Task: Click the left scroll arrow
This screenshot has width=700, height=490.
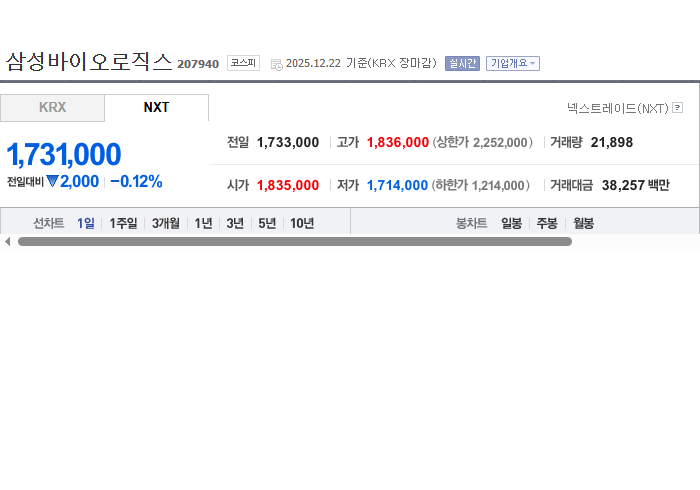Action: [x=7, y=241]
